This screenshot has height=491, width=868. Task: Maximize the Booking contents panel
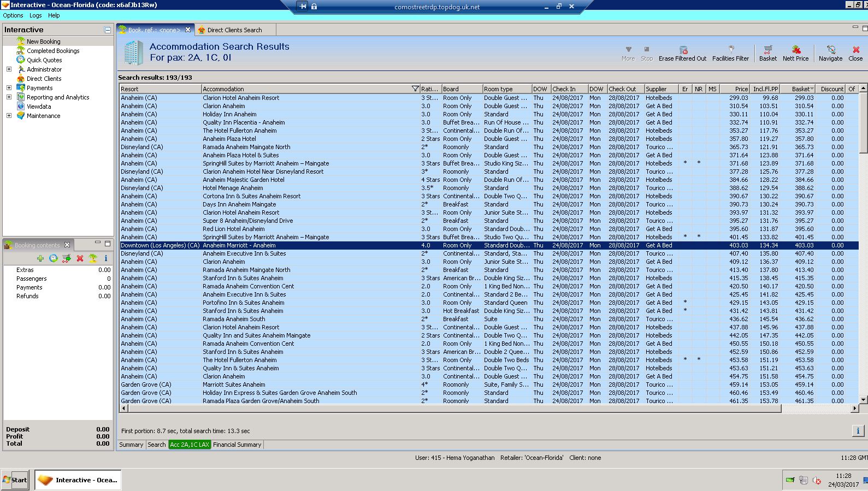pos(108,243)
